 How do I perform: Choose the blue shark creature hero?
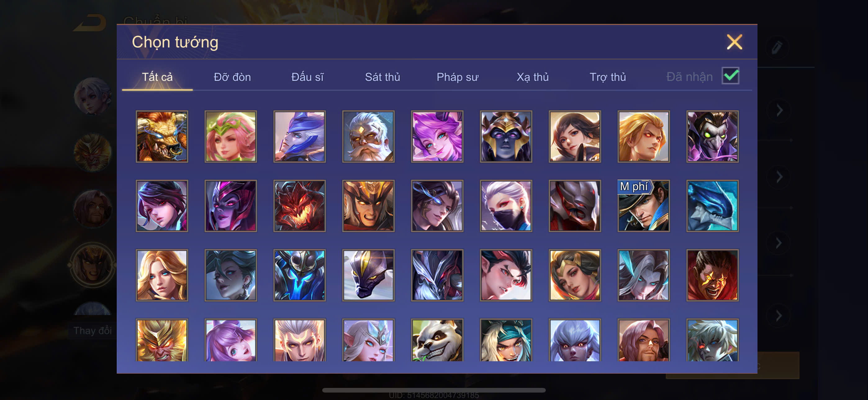pos(712,206)
